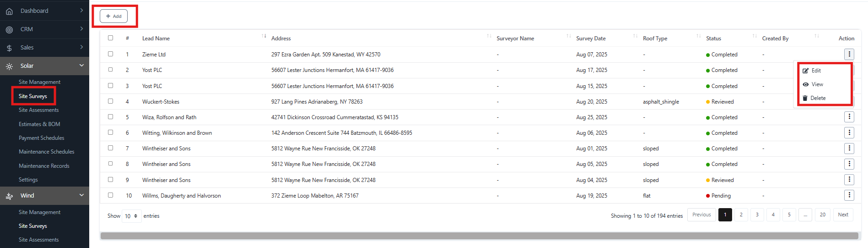Open Estimates & BOM under Solar
The width and height of the screenshot is (868, 248).
(x=39, y=124)
